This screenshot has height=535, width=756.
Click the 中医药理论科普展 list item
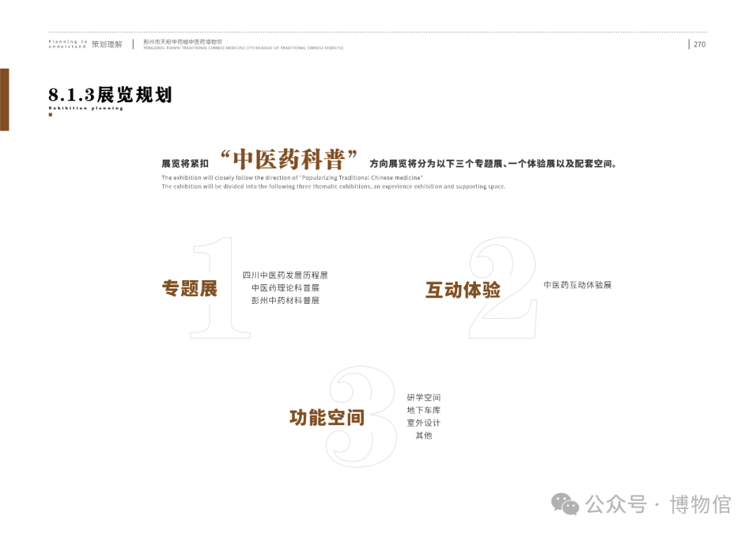point(285,288)
